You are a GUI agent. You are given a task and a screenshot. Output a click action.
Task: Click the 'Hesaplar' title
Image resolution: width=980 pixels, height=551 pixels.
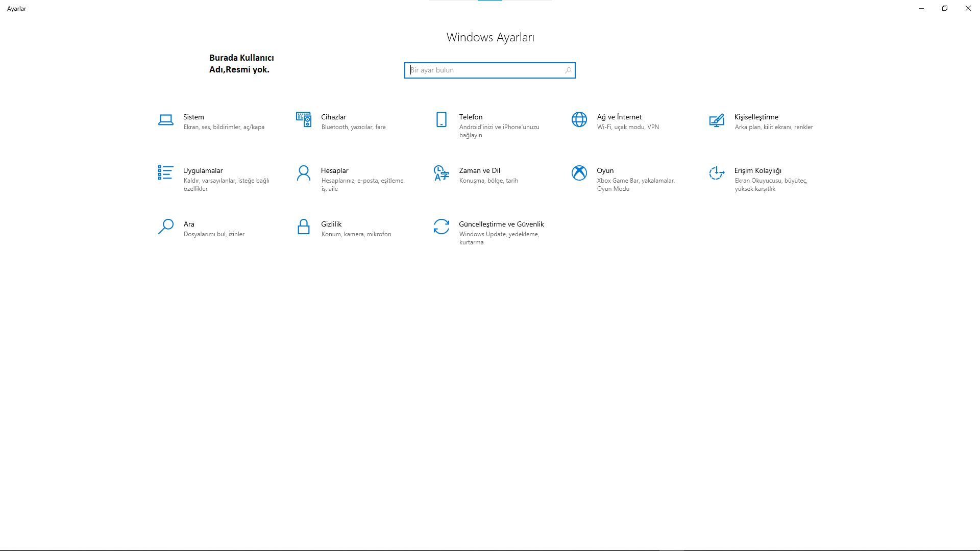[x=335, y=170]
